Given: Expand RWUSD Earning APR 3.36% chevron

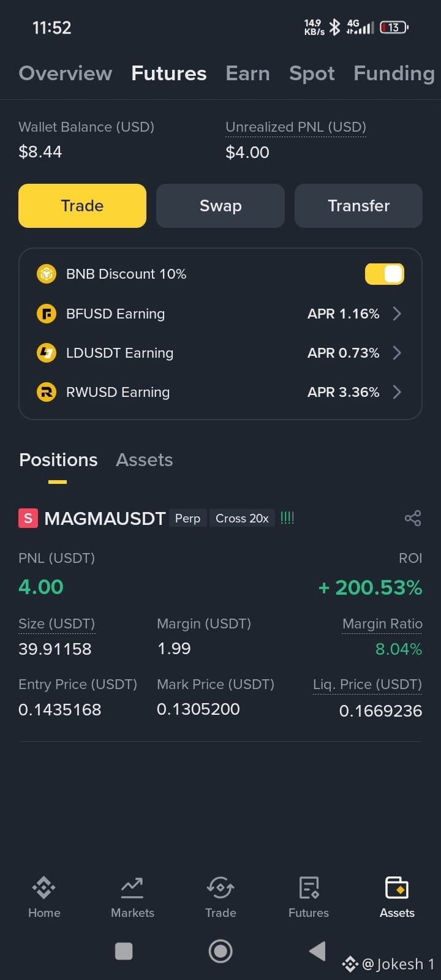Looking at the screenshot, I should tap(397, 392).
